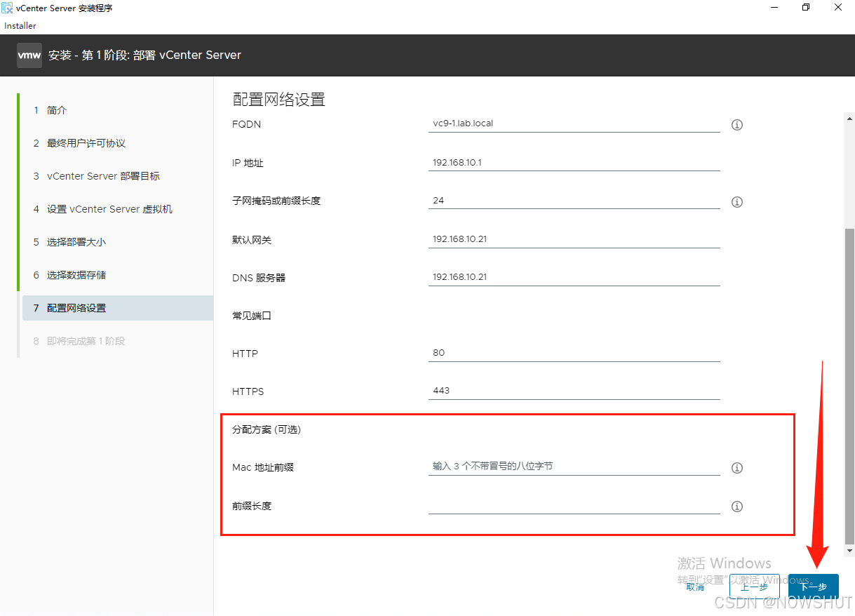Click the 配置网络设置 page heading
This screenshot has height=616, width=855.
279,100
